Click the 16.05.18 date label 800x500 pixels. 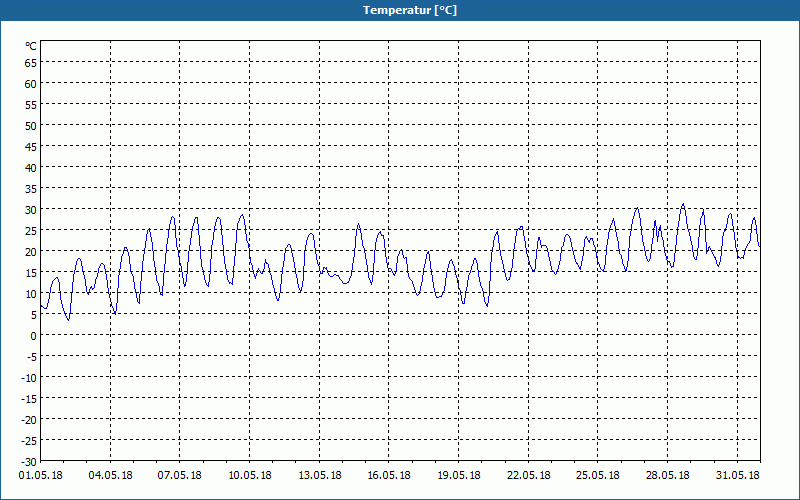point(389,476)
